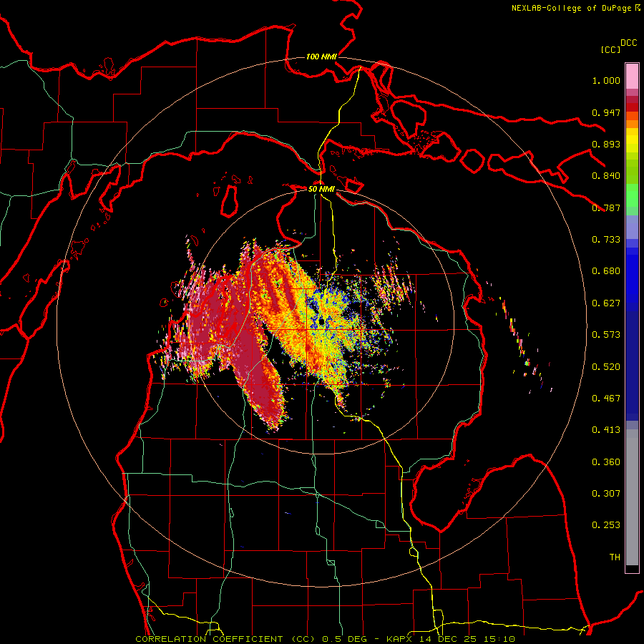Click the gray segment of the color bar

pos(632,497)
